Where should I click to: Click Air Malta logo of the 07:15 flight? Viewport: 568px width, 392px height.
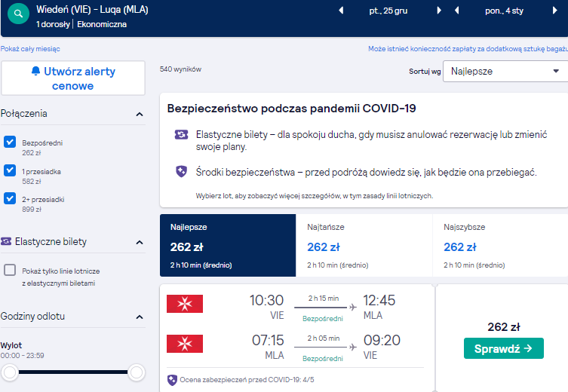185,344
